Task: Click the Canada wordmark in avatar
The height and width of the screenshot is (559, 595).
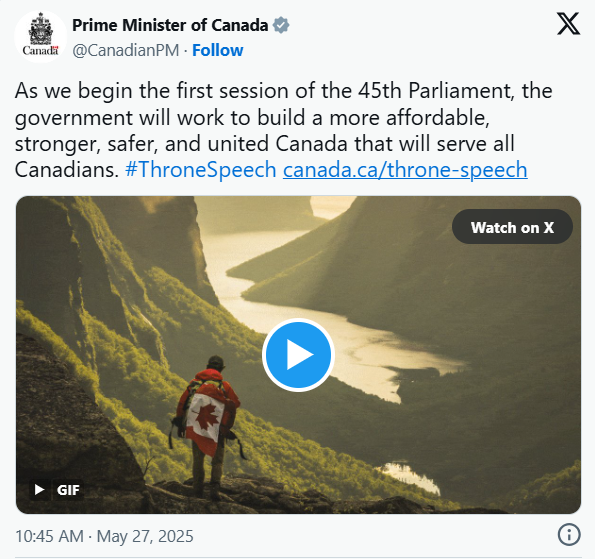Action: click(40, 50)
